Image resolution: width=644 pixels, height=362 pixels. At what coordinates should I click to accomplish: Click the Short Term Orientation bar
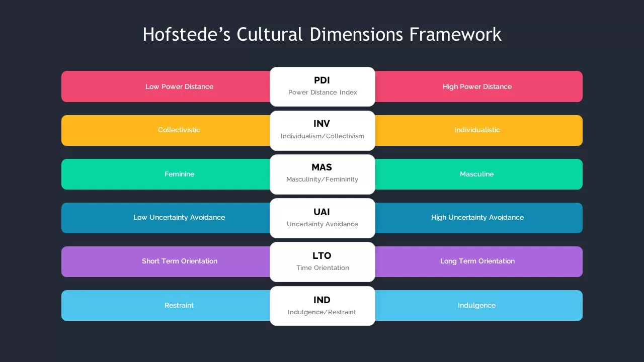(166, 261)
